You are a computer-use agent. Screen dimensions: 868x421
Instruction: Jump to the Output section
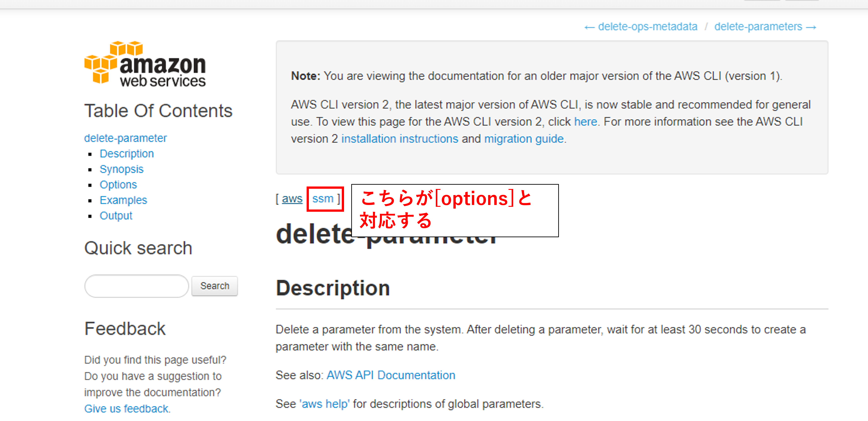[116, 215]
